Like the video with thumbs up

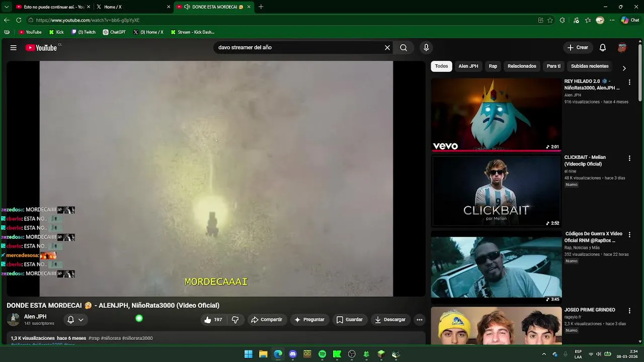tap(213, 320)
